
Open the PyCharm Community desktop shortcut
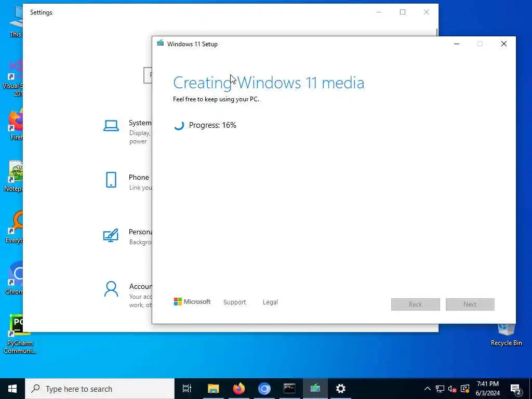[20, 334]
